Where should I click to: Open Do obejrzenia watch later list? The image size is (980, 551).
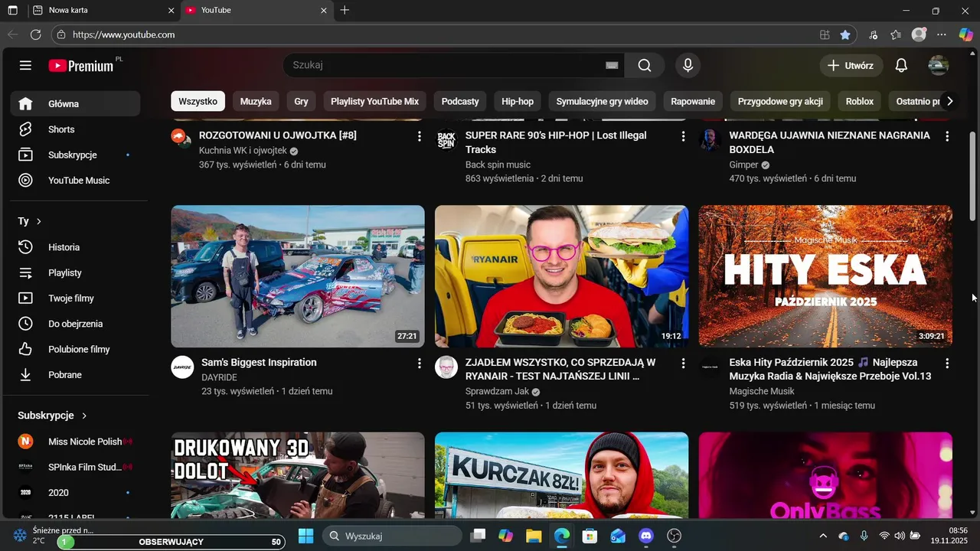tap(75, 324)
